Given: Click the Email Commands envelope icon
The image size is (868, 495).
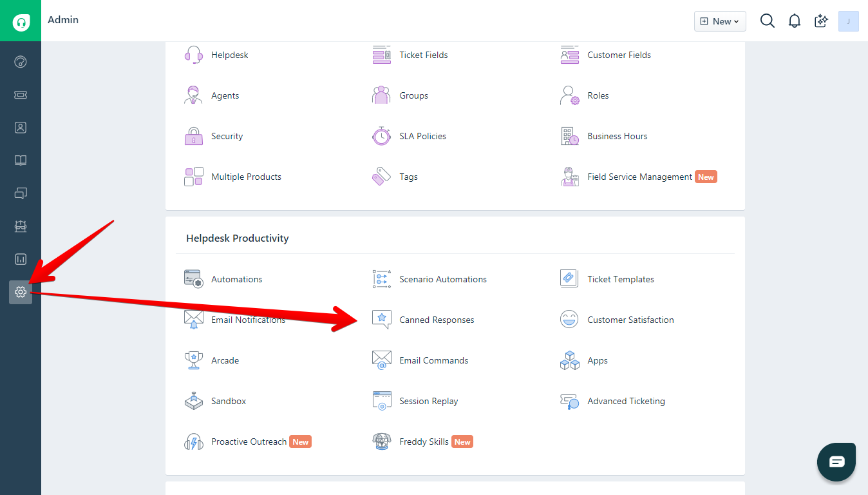Looking at the screenshot, I should (382, 360).
